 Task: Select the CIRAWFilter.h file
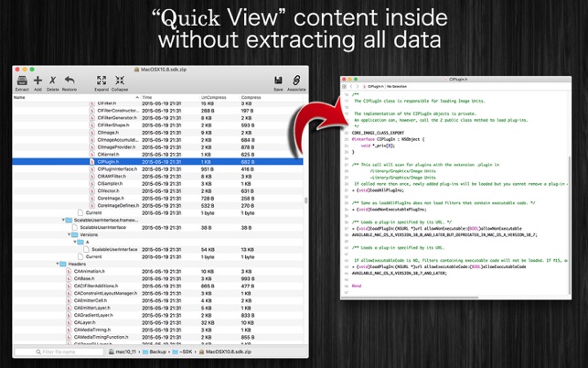pyautogui.click(x=112, y=177)
